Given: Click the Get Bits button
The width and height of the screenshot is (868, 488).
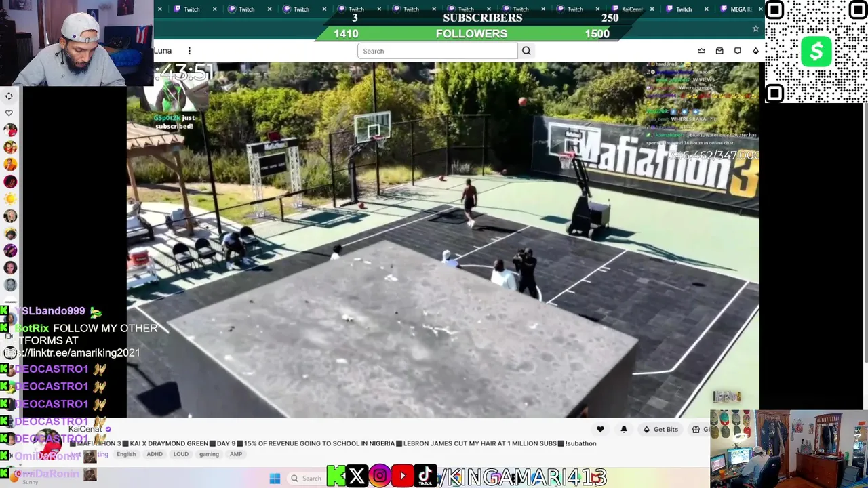Looking at the screenshot, I should (660, 429).
